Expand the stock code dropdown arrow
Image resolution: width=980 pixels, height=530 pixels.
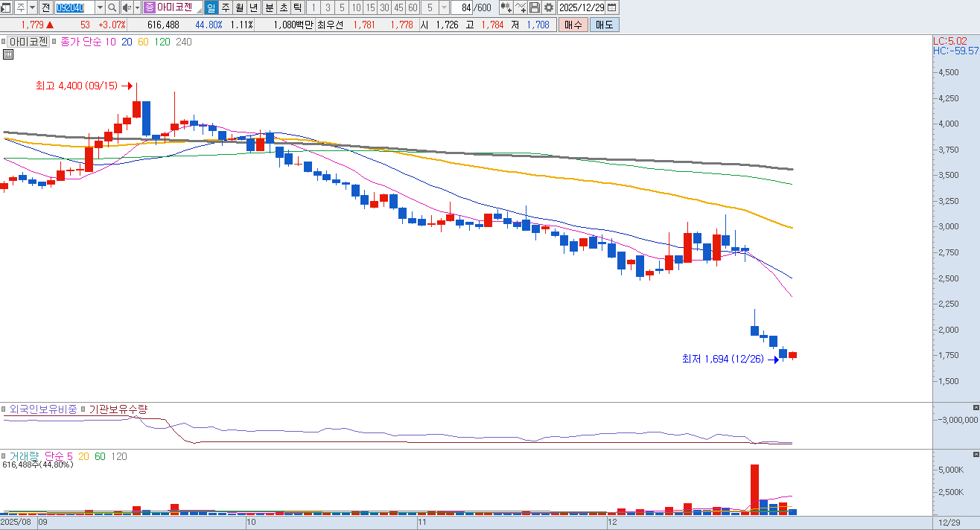[100, 7]
